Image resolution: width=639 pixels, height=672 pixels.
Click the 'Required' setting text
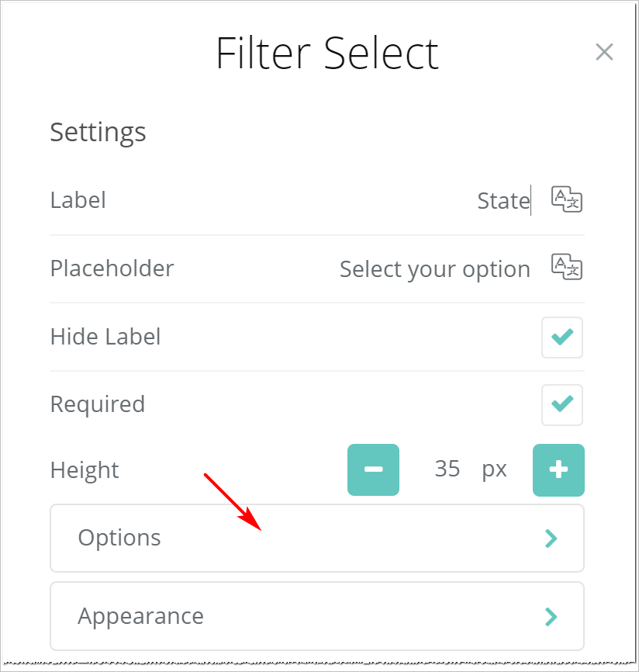97,404
